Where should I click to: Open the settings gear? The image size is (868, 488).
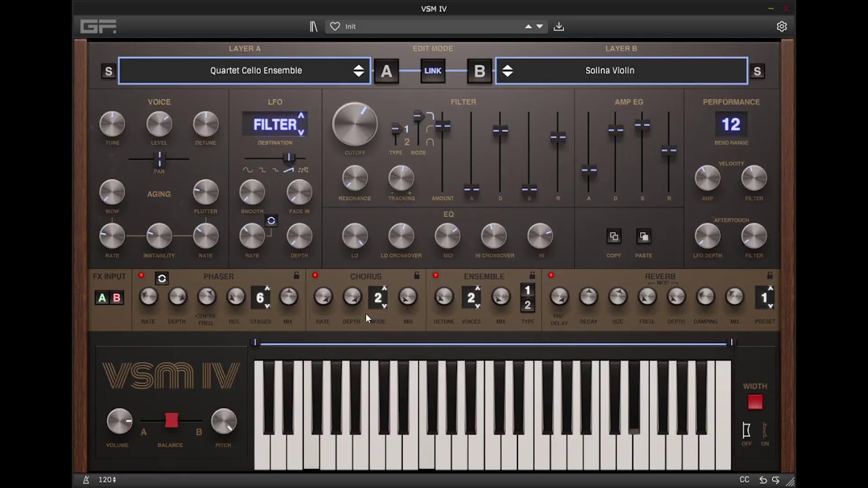click(782, 26)
